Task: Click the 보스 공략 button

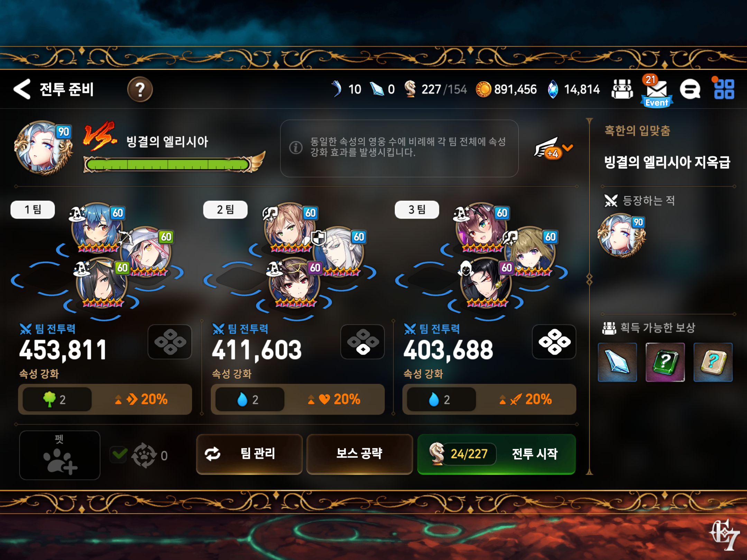Action: tap(360, 454)
